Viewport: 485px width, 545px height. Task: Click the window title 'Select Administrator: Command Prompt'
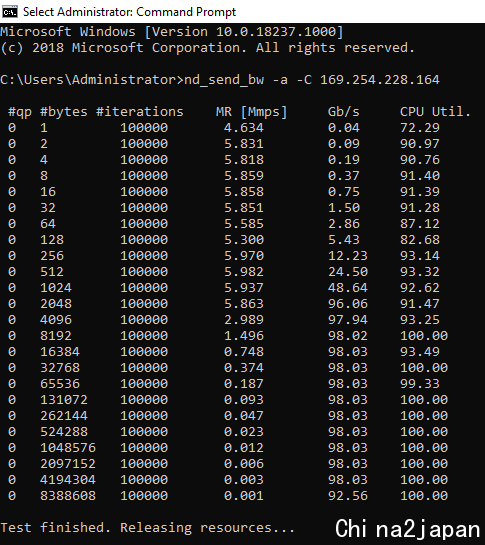coord(129,12)
